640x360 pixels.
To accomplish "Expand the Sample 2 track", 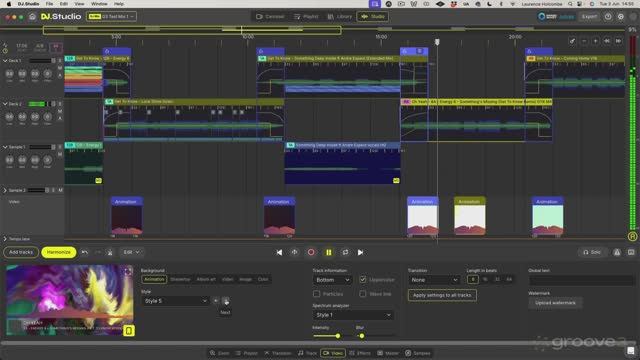I will click(5, 190).
